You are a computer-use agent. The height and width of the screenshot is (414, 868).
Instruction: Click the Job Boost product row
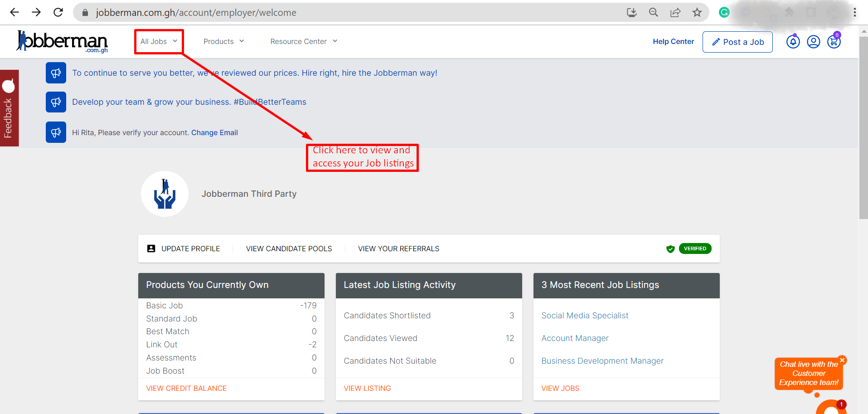pyautogui.click(x=231, y=371)
